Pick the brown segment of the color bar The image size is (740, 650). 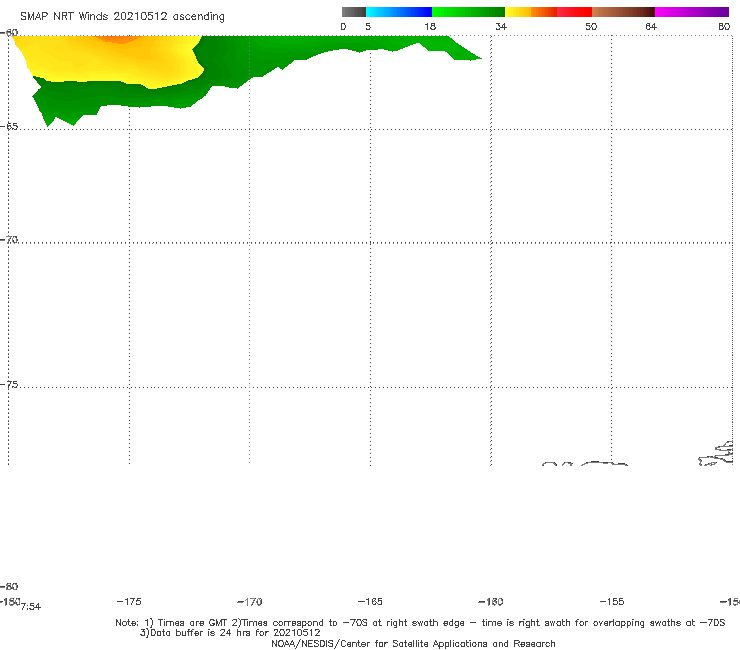tap(623, 12)
